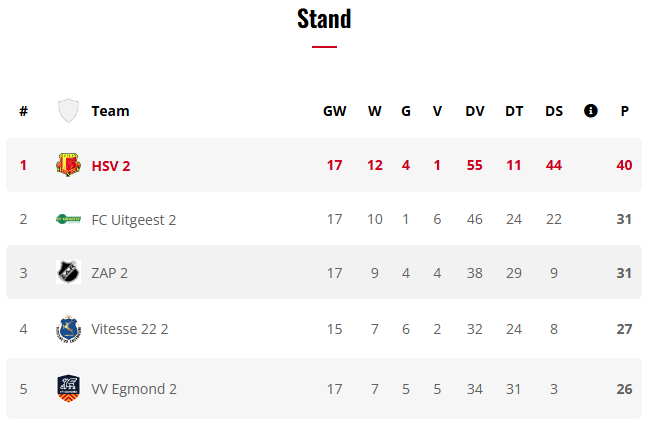Click the FC Uitgeest 2 club logo
This screenshot has height=422, width=648.
click(x=68, y=219)
